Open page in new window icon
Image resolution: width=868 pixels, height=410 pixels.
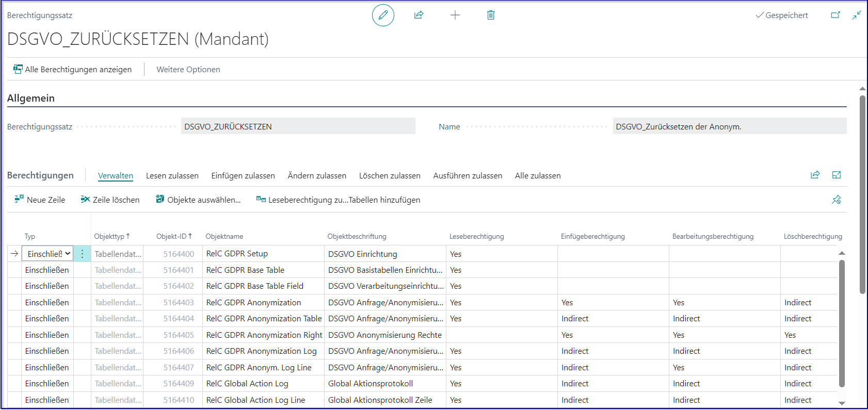(x=835, y=15)
